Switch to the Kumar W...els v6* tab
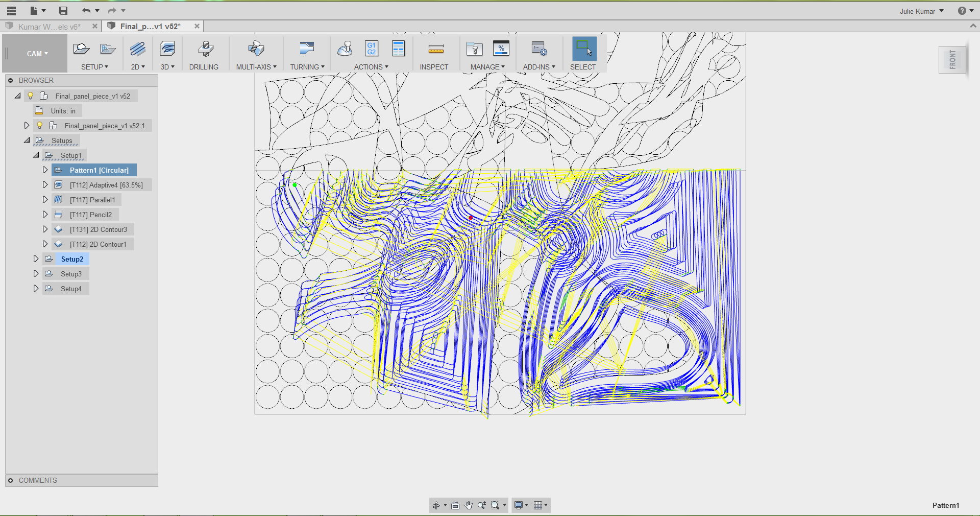The height and width of the screenshot is (516, 980). [49, 27]
